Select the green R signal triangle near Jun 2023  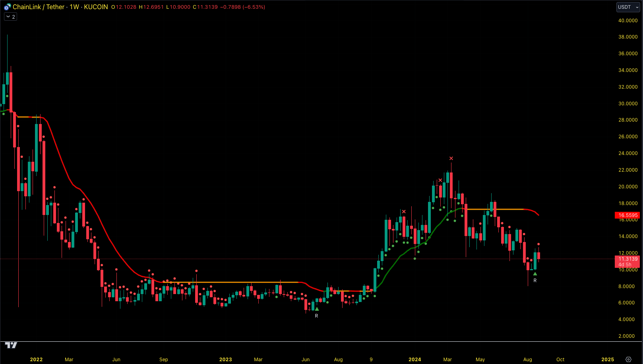click(317, 309)
